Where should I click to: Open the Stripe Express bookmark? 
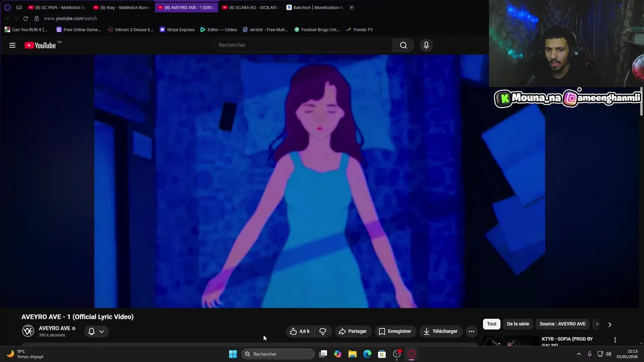tap(177, 30)
